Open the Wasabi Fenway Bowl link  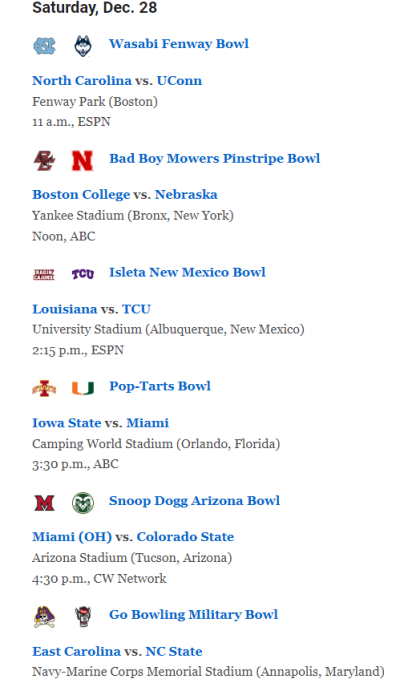pyautogui.click(x=179, y=44)
